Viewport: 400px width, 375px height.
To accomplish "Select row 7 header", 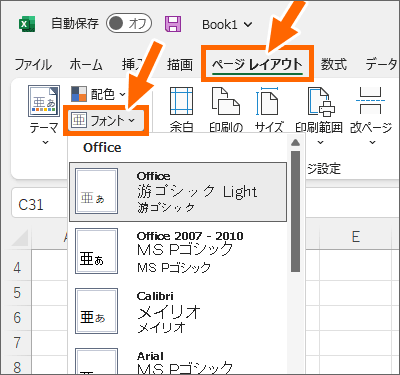I will click(x=17, y=343).
